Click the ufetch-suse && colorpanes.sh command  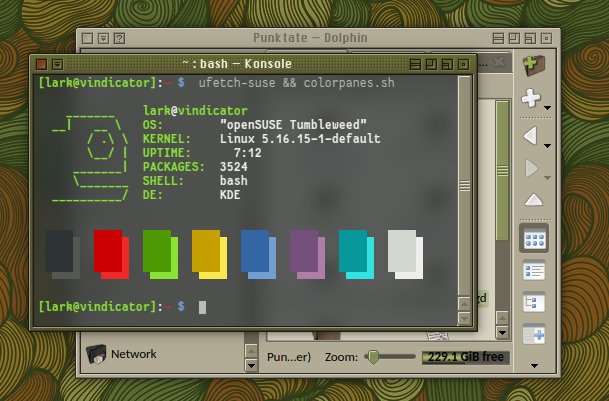pos(296,83)
